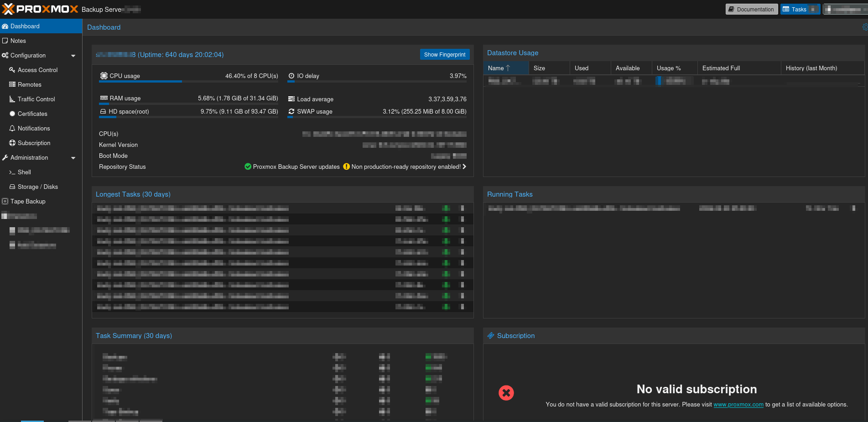Click the HD space(root) progress bar
Screen dimensions: 868x422
[188, 117]
